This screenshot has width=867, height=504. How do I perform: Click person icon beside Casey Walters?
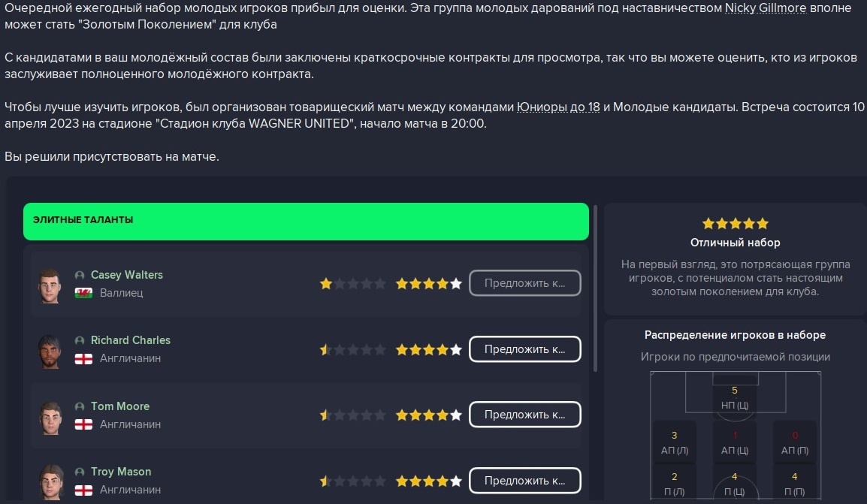click(80, 275)
